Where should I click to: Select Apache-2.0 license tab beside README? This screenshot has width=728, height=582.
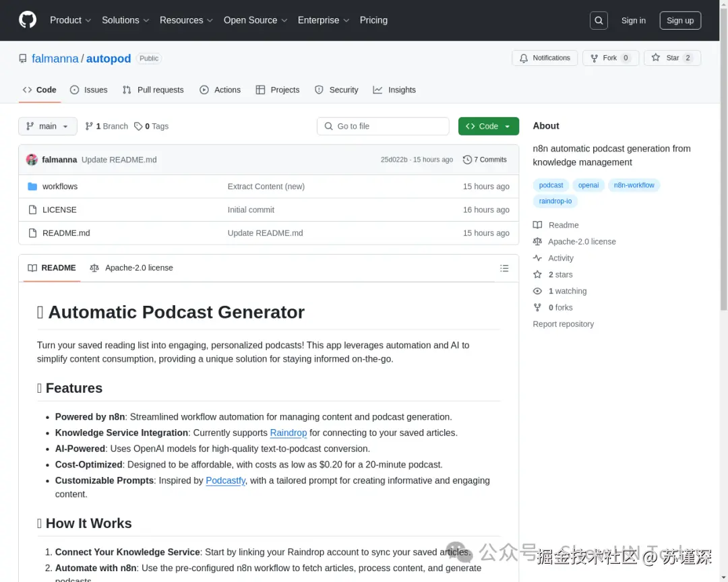tap(131, 268)
